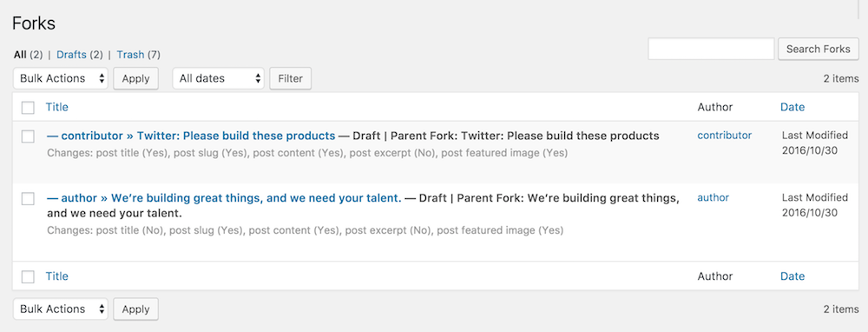868x332 pixels.
Task: Click the bottom Apply button
Action: 135,309
